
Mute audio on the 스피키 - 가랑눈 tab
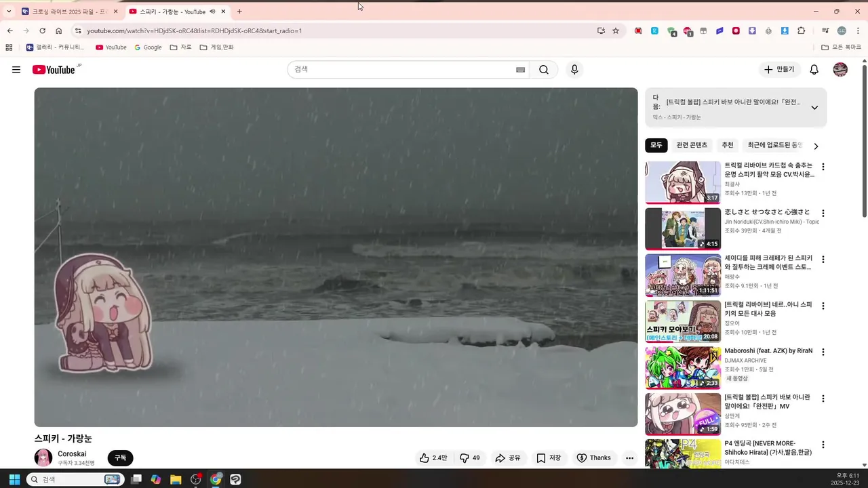(x=212, y=12)
